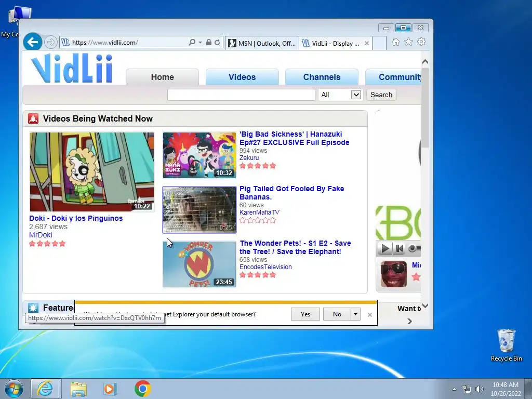Play the sidebar video player
The width and height of the screenshot is (532, 399).
(385, 249)
